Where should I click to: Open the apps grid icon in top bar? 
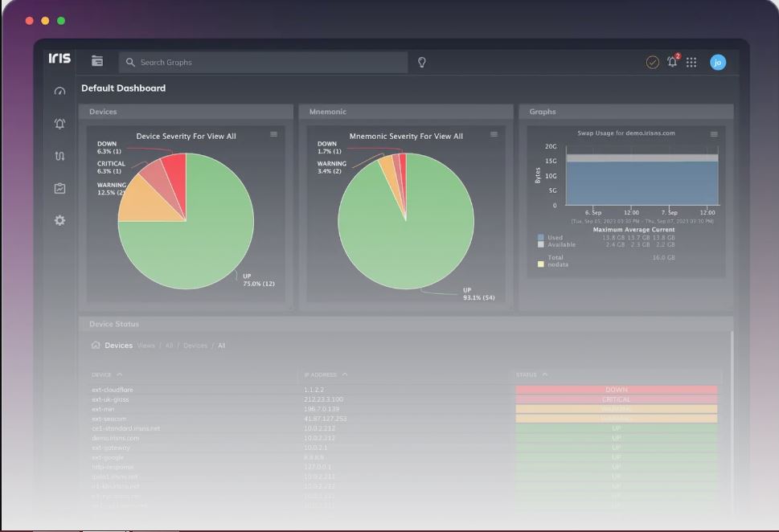692,62
